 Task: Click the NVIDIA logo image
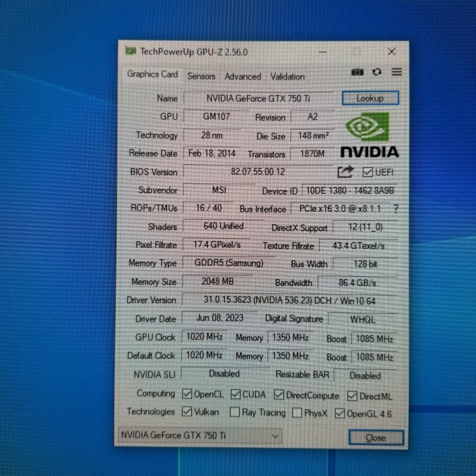point(370,135)
